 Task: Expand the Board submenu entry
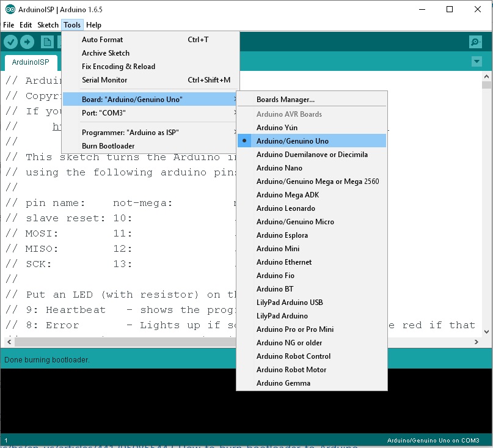point(150,100)
